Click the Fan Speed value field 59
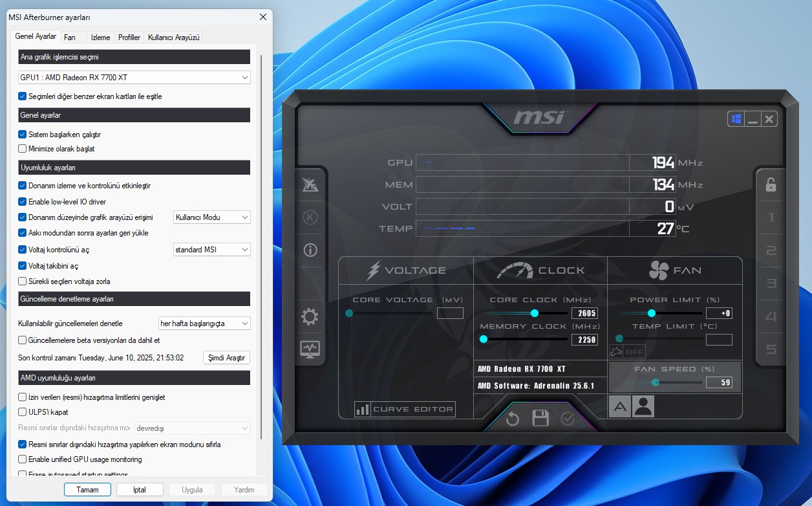Screen dimensions: 812x506 point(719,382)
